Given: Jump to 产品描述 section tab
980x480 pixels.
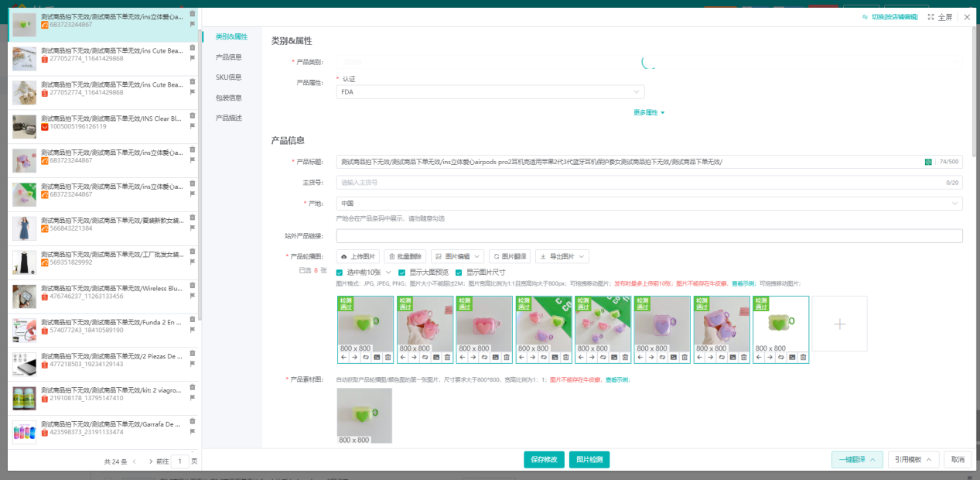Looking at the screenshot, I should click(x=228, y=118).
